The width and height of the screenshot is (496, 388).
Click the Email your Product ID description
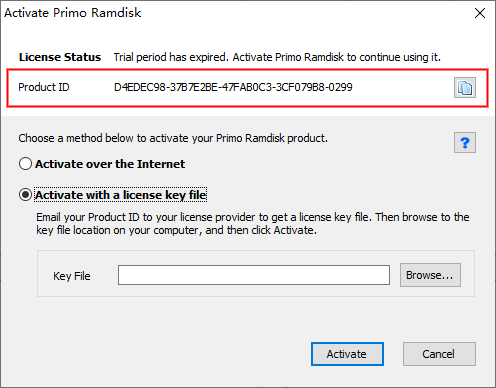click(x=253, y=217)
